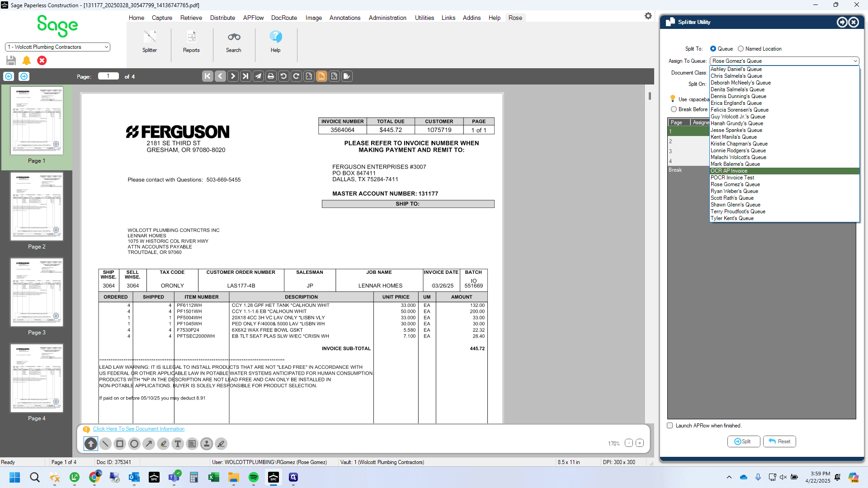
Task: Open the Assign To Queue dropdown
Action: click(x=784, y=61)
